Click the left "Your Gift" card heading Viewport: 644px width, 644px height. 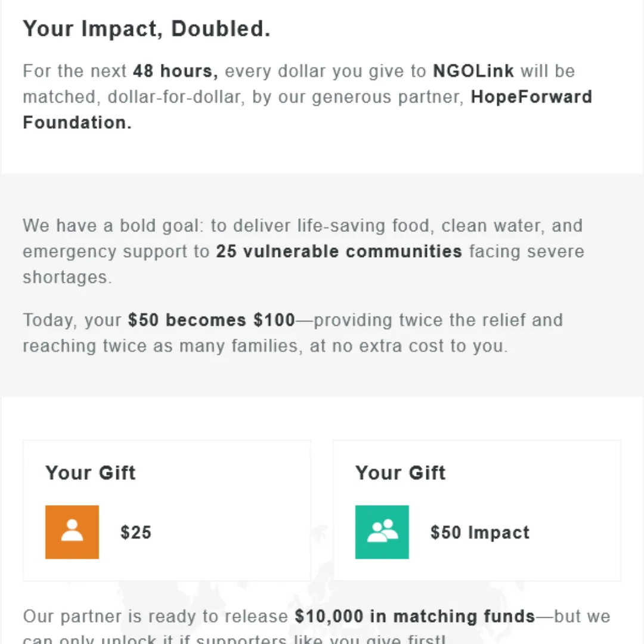(91, 473)
